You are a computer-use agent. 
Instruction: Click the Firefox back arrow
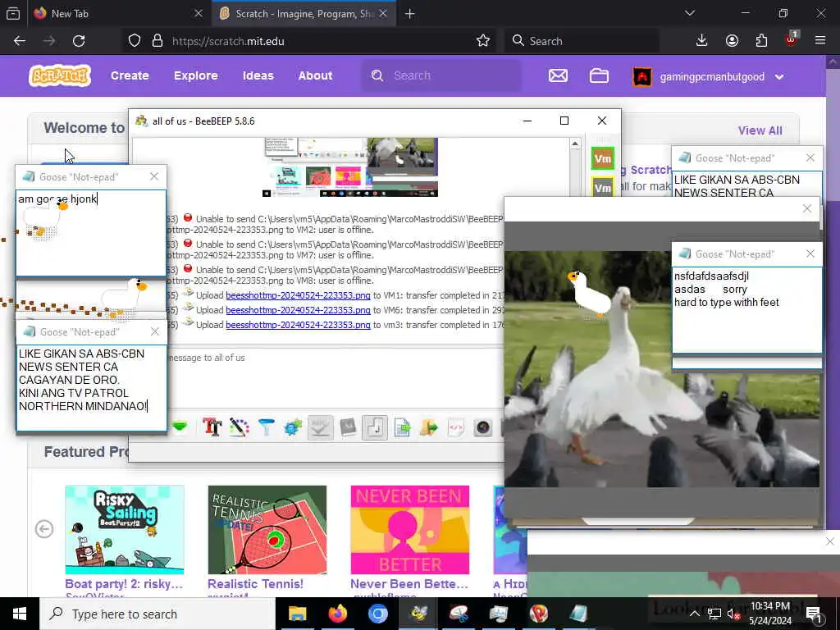coord(20,41)
